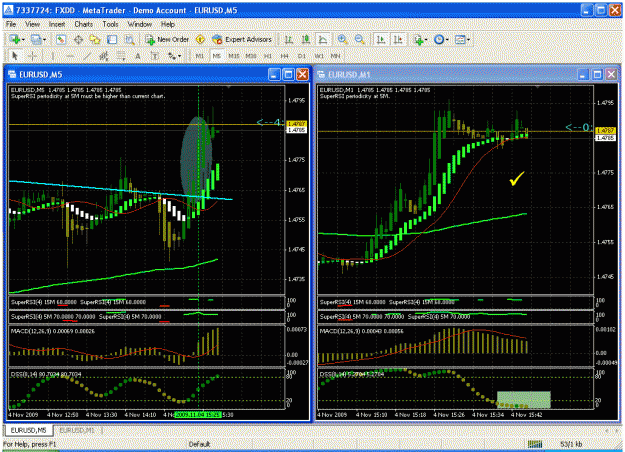Select the Crosshair tool
625x452 pixels.
33,56
